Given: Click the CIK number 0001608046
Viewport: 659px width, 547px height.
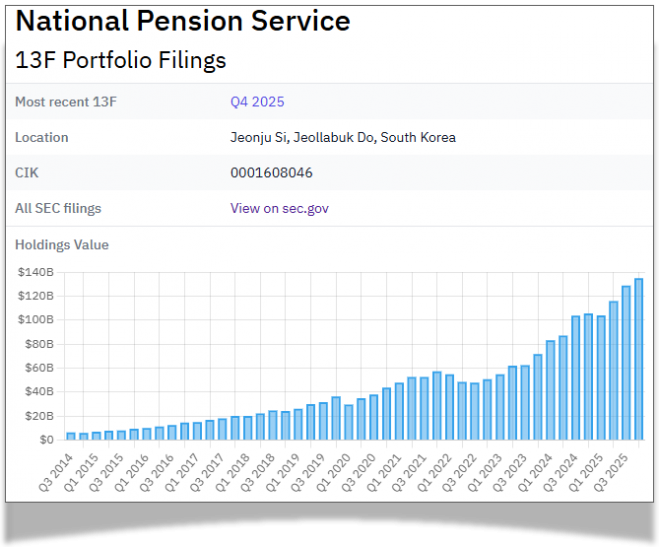Looking at the screenshot, I should [x=271, y=173].
